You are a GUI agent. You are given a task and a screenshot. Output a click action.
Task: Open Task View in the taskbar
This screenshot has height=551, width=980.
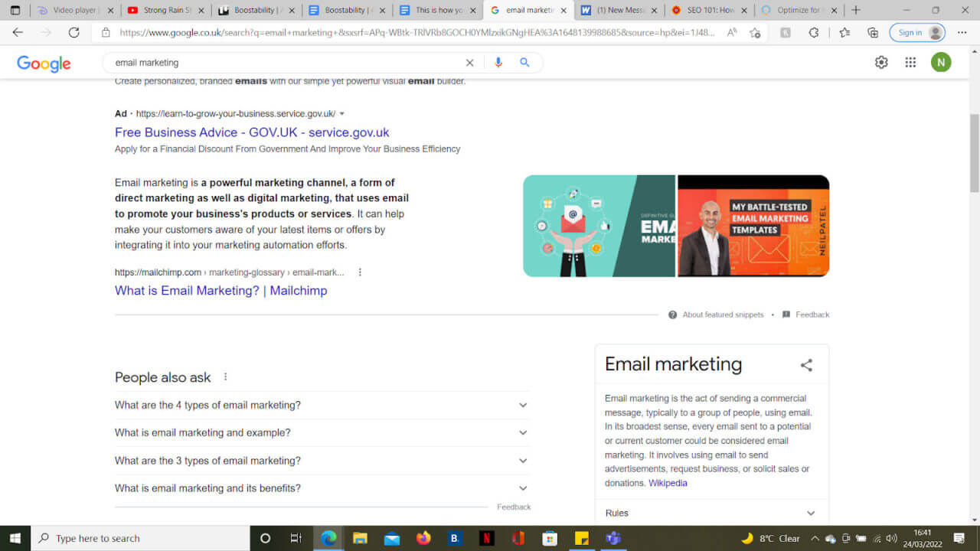296,538
